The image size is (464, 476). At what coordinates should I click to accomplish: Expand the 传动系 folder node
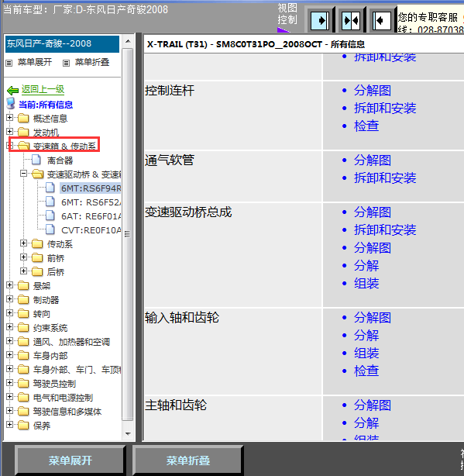pyautogui.click(x=23, y=243)
